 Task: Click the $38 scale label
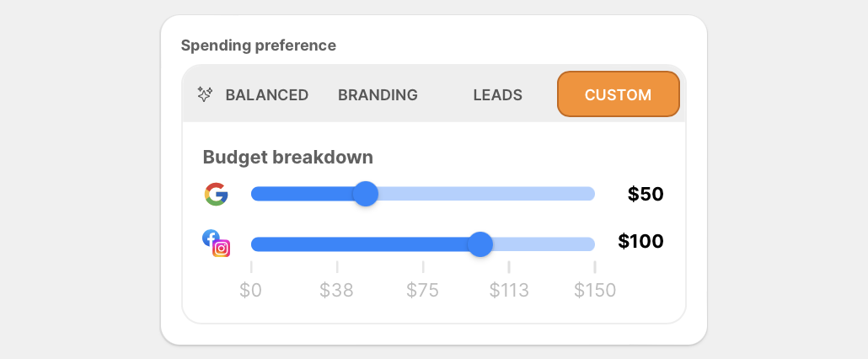[336, 290]
